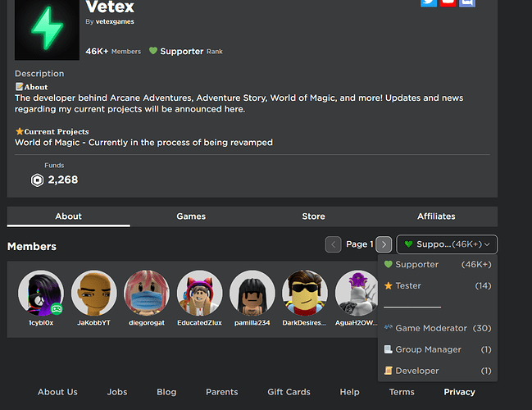Collapse the Supporter rank filter dropdown
The image size is (532, 410).
click(447, 244)
